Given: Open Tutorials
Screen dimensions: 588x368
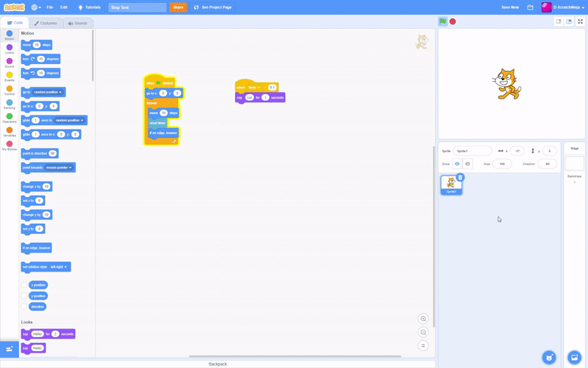Looking at the screenshot, I should (x=89, y=7).
